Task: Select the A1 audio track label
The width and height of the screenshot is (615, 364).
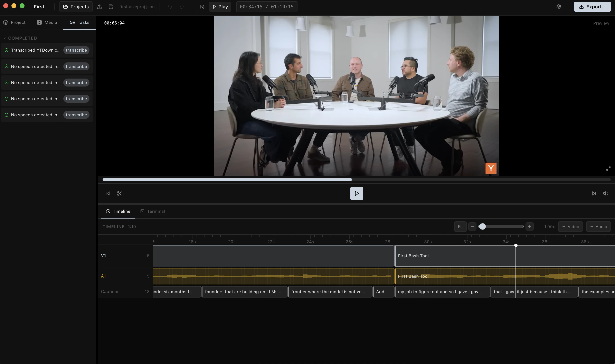Action: pyautogui.click(x=103, y=276)
